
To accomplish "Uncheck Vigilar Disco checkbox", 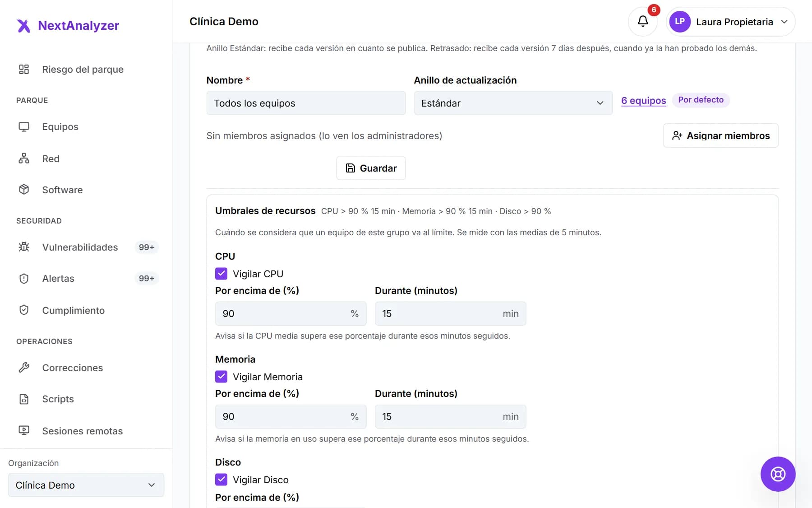I will [221, 480].
